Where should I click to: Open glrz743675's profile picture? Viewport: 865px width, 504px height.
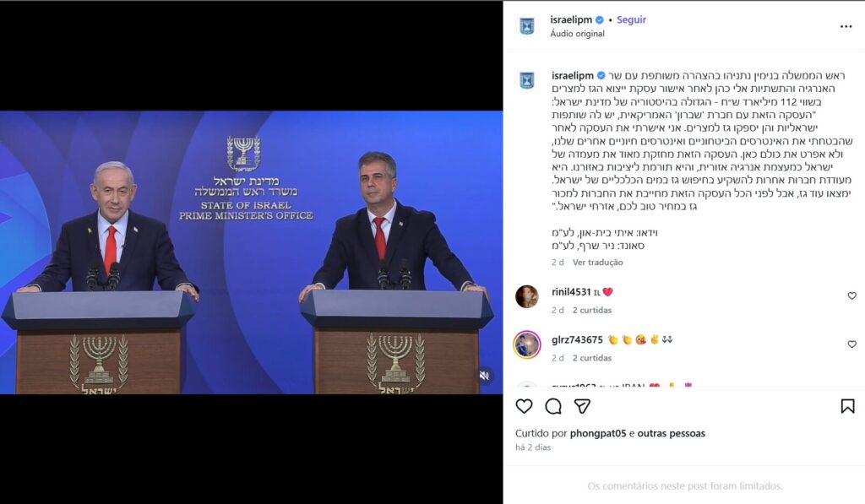pyautogui.click(x=527, y=344)
